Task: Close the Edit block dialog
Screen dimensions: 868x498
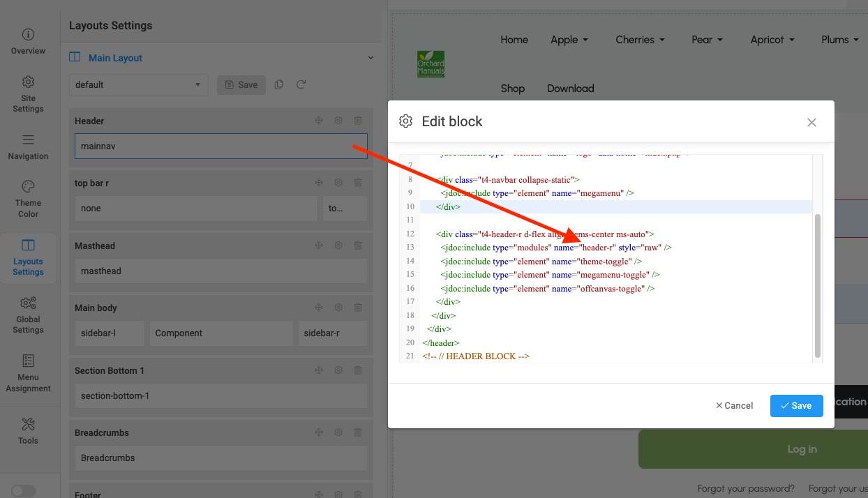Action: click(811, 122)
